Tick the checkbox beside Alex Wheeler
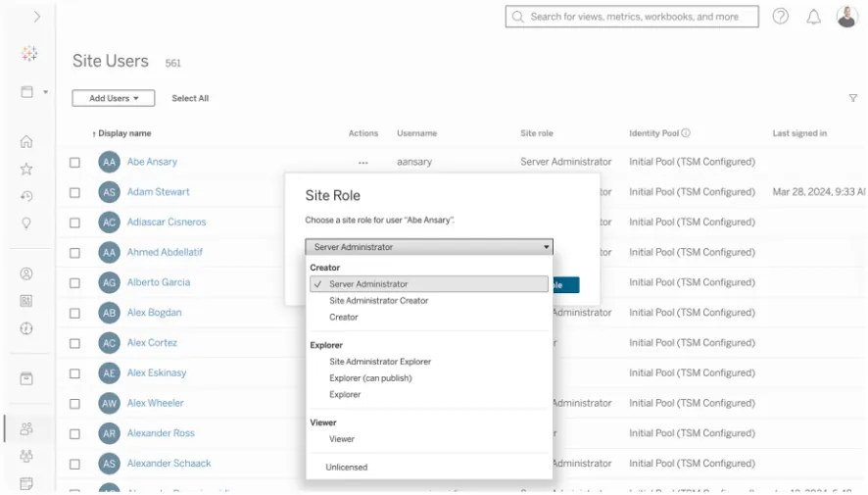 [74, 404]
